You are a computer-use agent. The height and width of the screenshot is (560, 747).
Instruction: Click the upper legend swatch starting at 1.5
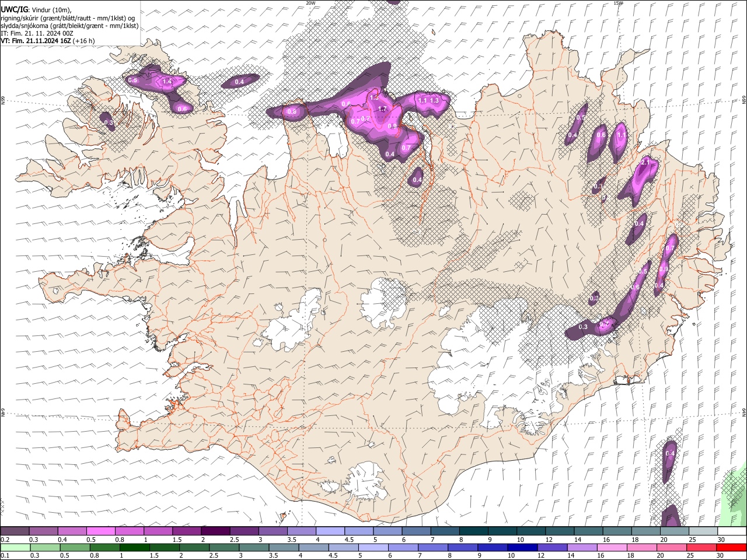coord(186,531)
